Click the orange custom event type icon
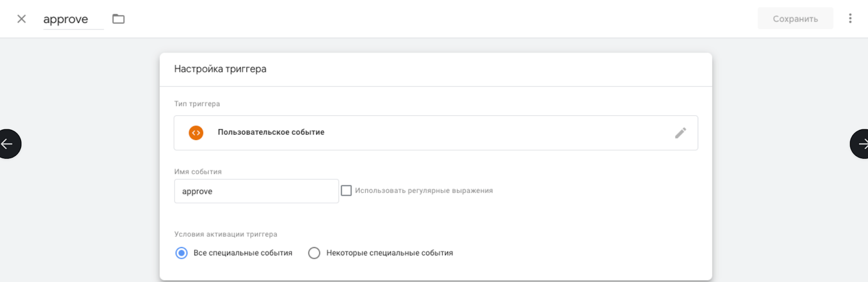 tap(196, 133)
